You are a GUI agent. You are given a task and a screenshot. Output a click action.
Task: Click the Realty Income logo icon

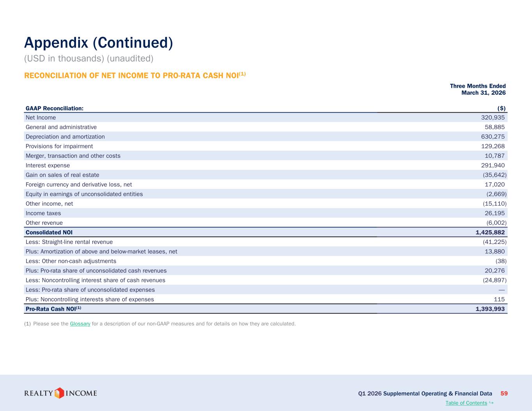click(x=59, y=393)
